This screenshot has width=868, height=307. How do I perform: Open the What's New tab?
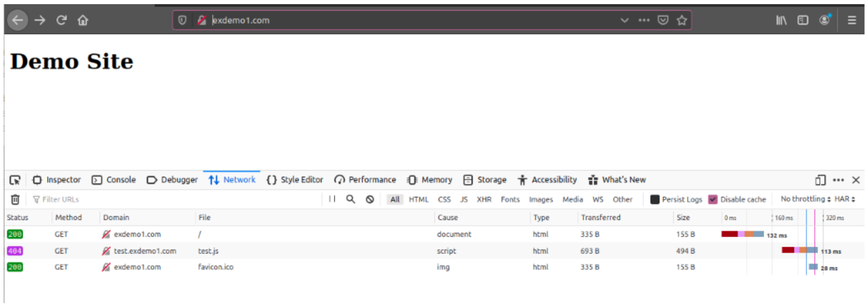pos(617,180)
